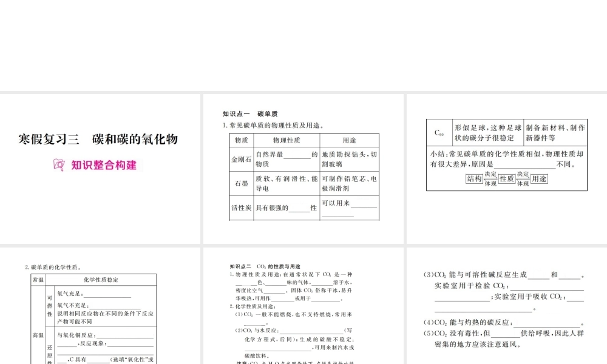Click the flower icon beside 知识整合构建
Screen dimensions: 607x364
coord(59,165)
